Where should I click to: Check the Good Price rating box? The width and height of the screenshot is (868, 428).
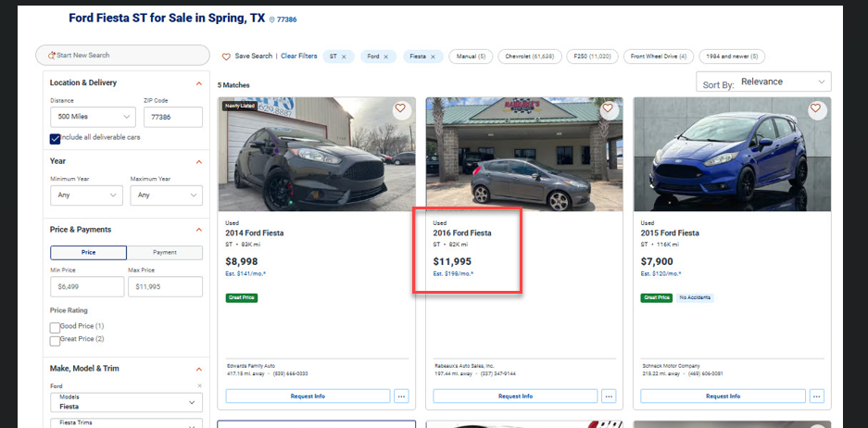(55, 327)
